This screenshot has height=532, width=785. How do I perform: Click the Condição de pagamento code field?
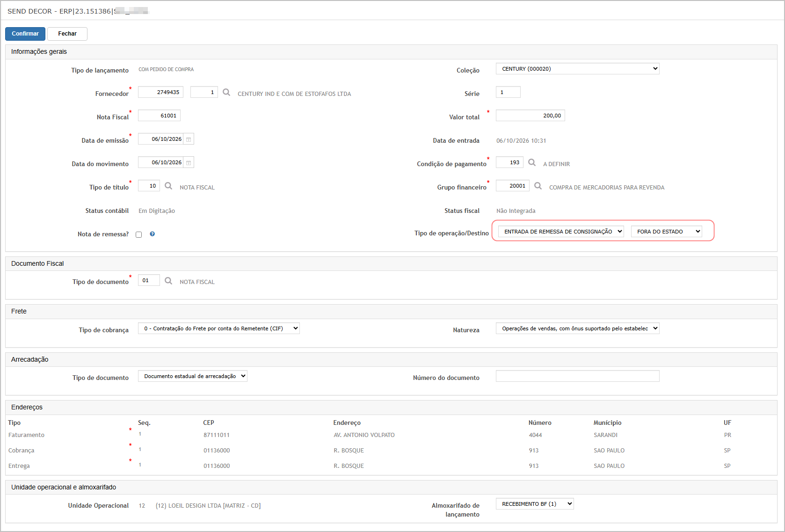[509, 162]
